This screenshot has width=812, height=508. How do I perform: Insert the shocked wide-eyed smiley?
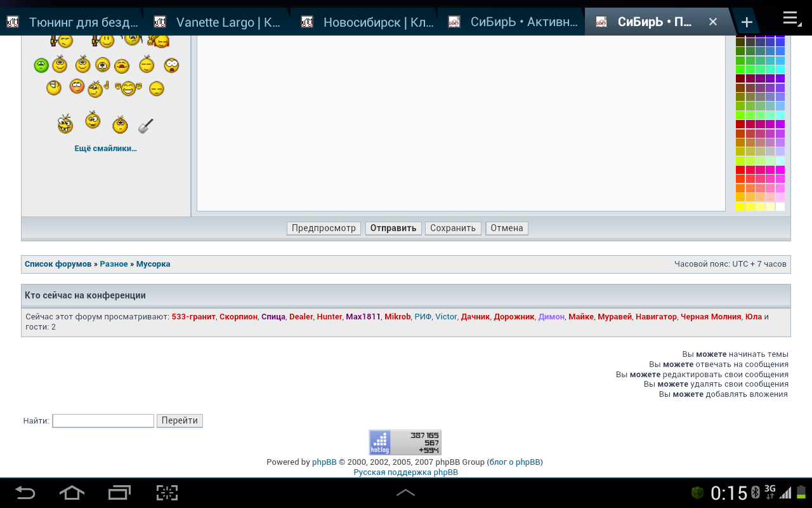171,65
